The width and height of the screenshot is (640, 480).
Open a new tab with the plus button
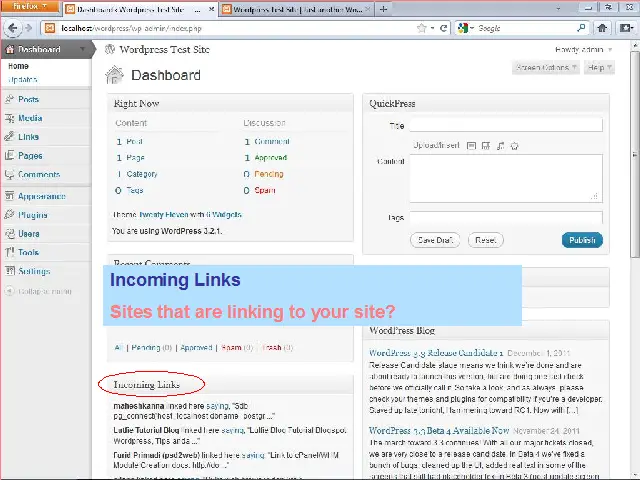(x=383, y=9)
